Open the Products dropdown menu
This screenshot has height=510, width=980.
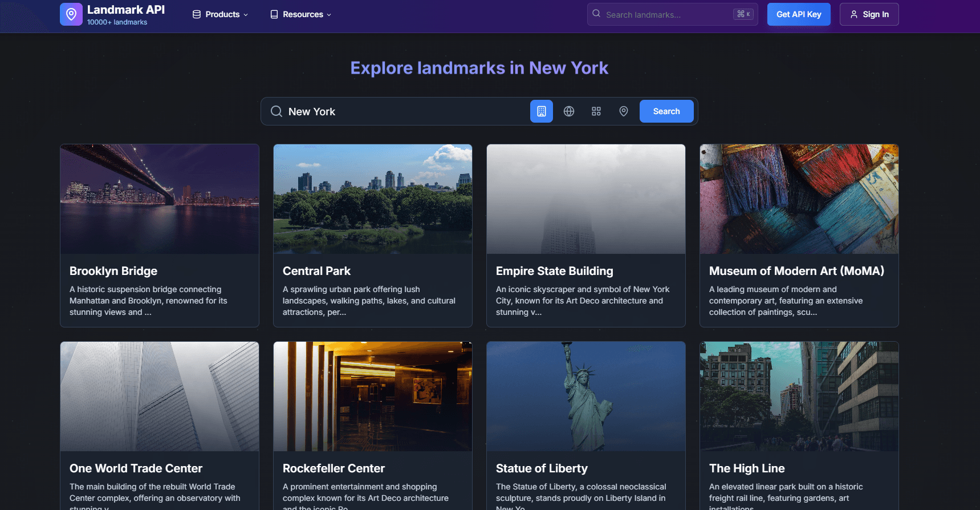220,14
